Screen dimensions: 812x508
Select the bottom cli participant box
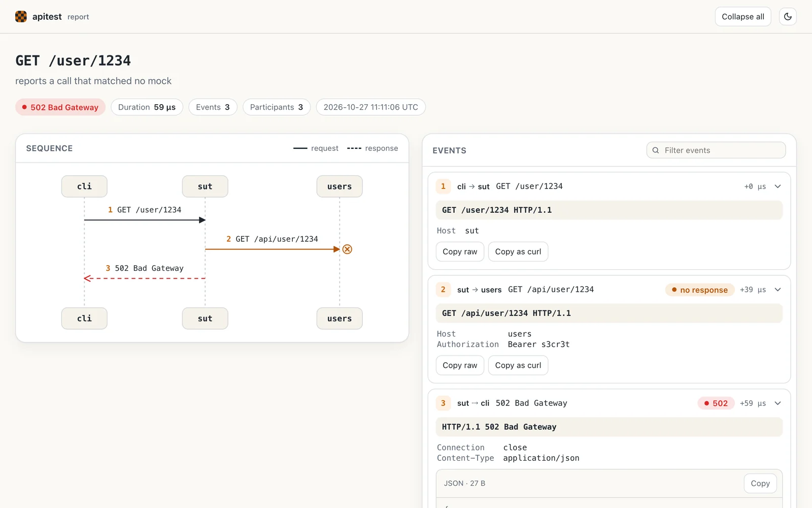coord(84,319)
